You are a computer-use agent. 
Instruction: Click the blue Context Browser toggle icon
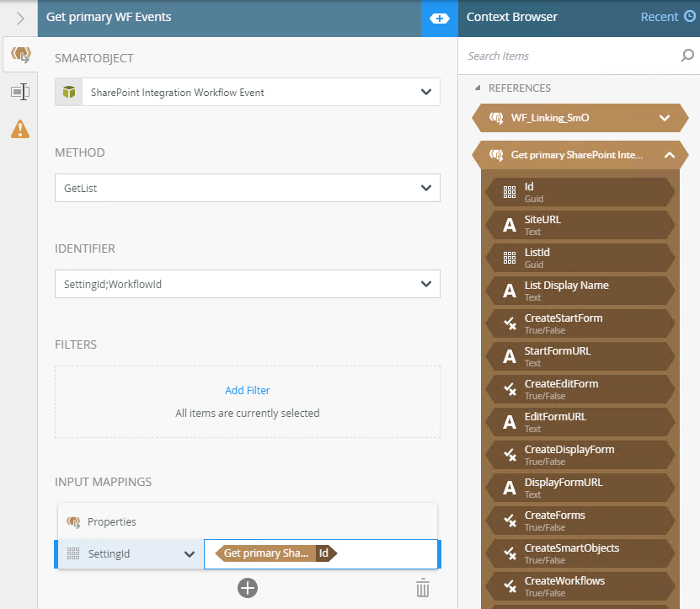click(x=439, y=19)
